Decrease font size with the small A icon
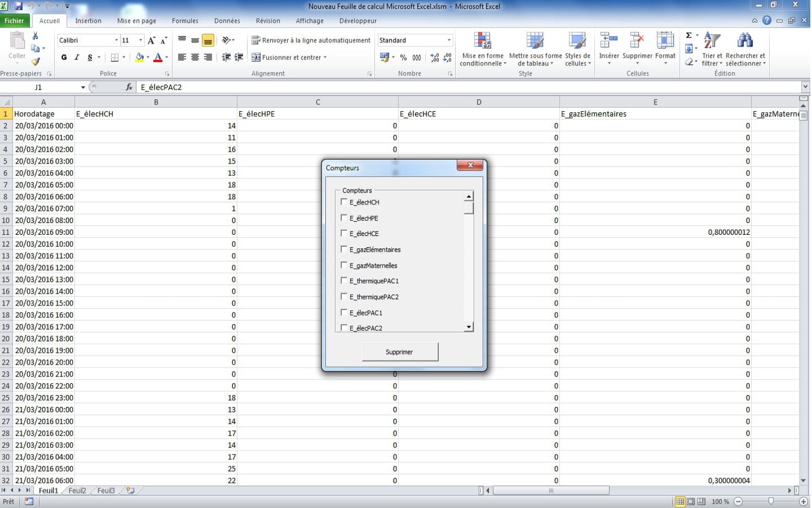Image resolution: width=812 pixels, height=508 pixels. click(x=164, y=40)
